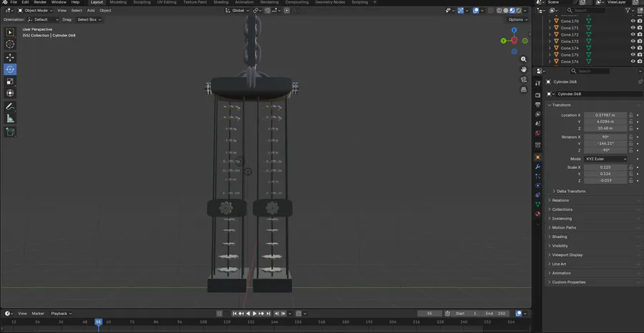
Task: Click the End frame field 250
Action: (496, 313)
